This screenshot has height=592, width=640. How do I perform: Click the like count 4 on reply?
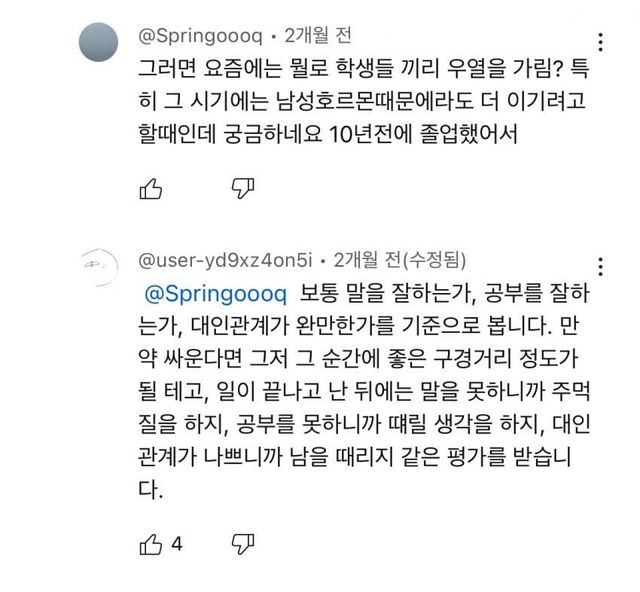click(x=177, y=545)
